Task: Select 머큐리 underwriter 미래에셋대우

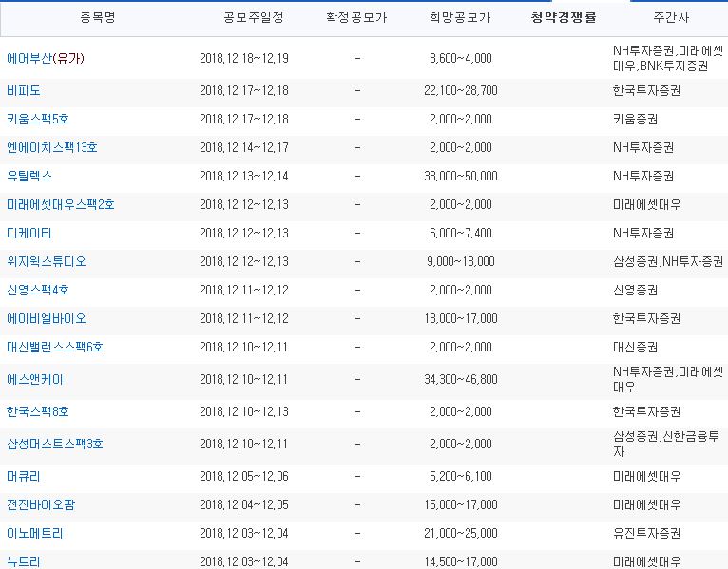Action: (647, 476)
